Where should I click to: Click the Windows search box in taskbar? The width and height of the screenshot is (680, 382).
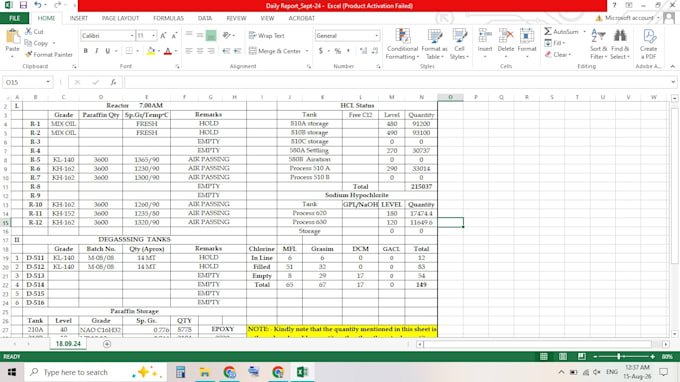point(96,372)
